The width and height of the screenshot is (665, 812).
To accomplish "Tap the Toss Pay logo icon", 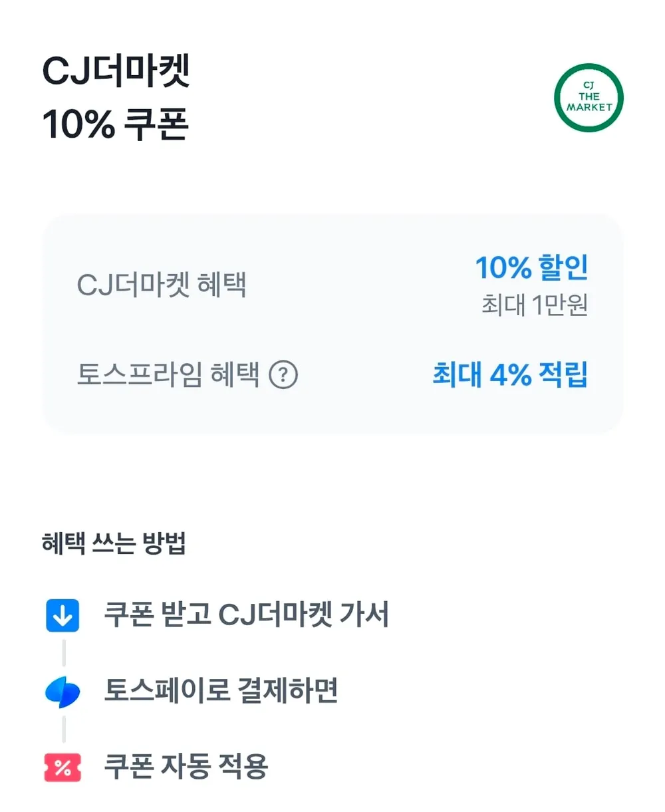I will coord(63,692).
